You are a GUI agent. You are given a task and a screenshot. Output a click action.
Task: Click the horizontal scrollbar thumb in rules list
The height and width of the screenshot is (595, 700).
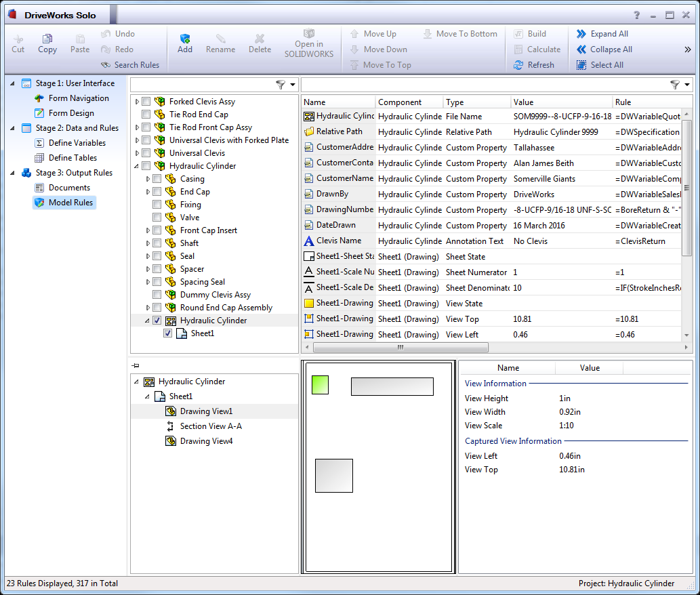point(400,347)
